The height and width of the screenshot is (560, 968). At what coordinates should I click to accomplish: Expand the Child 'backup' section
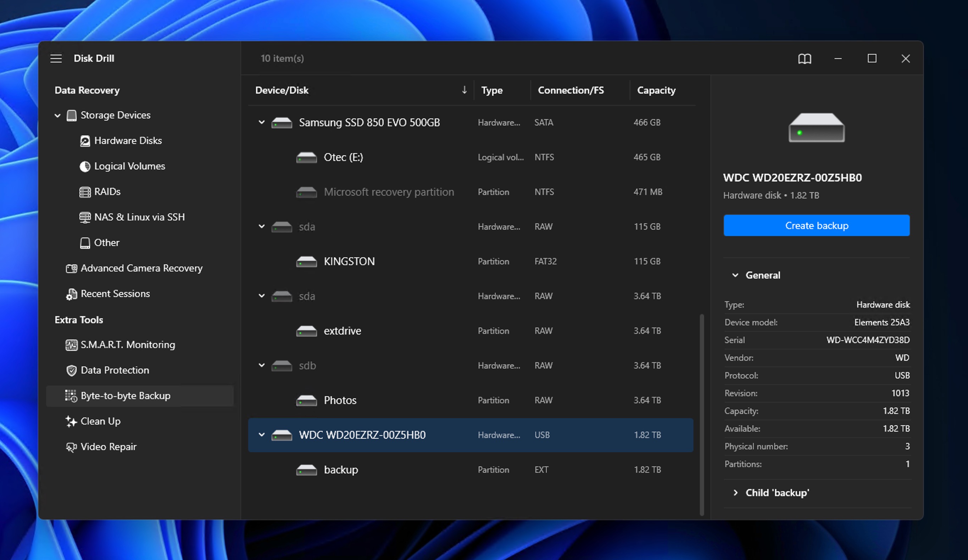tap(735, 492)
